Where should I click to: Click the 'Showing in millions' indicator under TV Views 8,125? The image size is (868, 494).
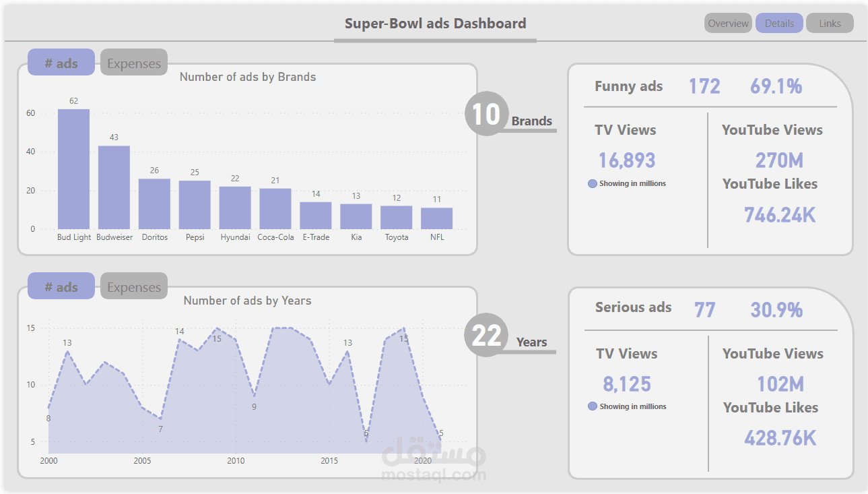[628, 406]
